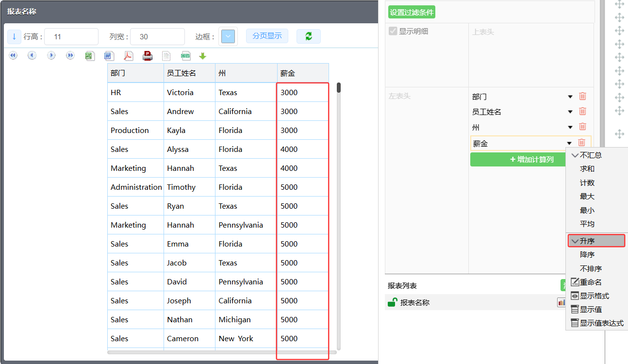Select 升序 sorting option

(596, 241)
